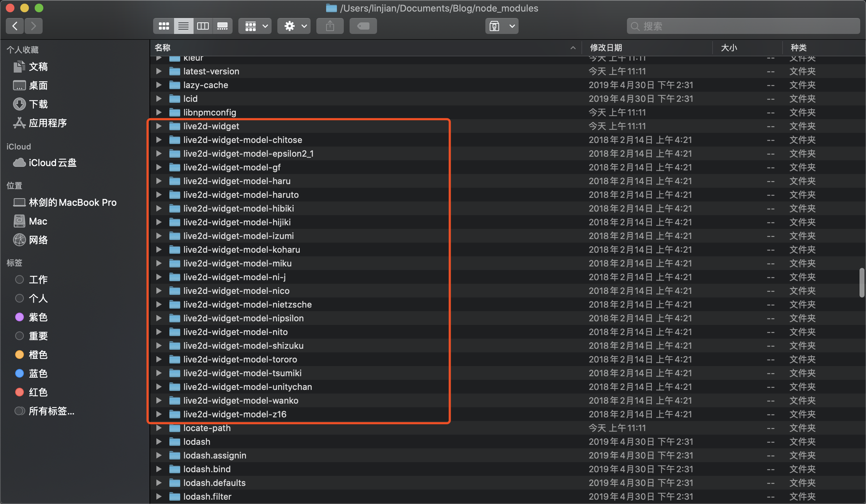This screenshot has width=866, height=504.
Task: Open 应用程序 in the sidebar
Action: tap(40, 123)
